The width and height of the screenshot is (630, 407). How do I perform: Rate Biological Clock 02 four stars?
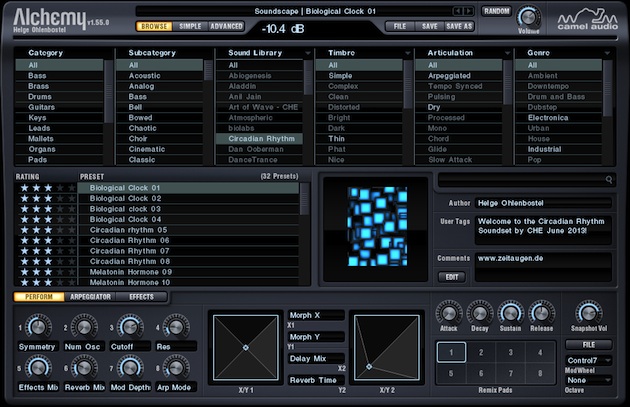(x=60, y=198)
